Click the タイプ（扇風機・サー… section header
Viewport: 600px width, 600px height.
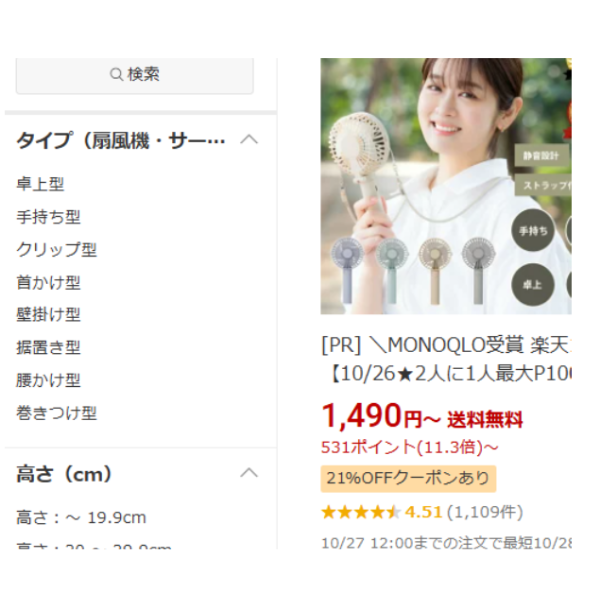[x=121, y=140]
